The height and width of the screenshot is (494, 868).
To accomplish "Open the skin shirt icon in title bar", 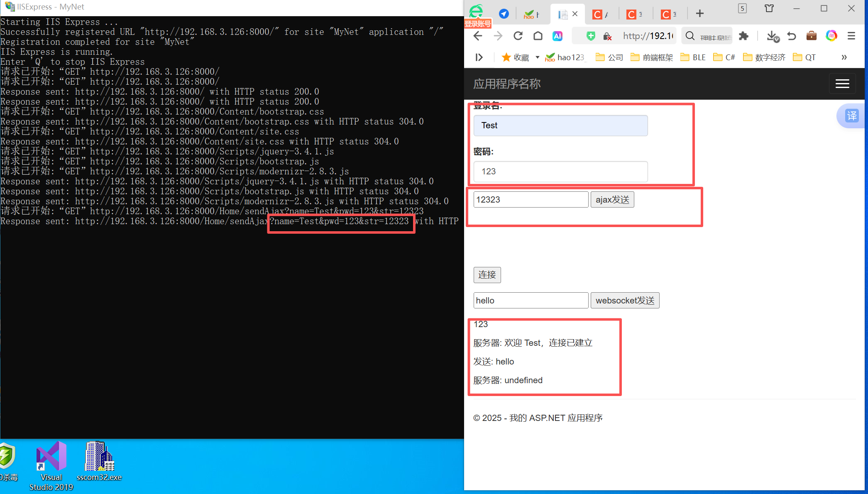I will coord(769,8).
